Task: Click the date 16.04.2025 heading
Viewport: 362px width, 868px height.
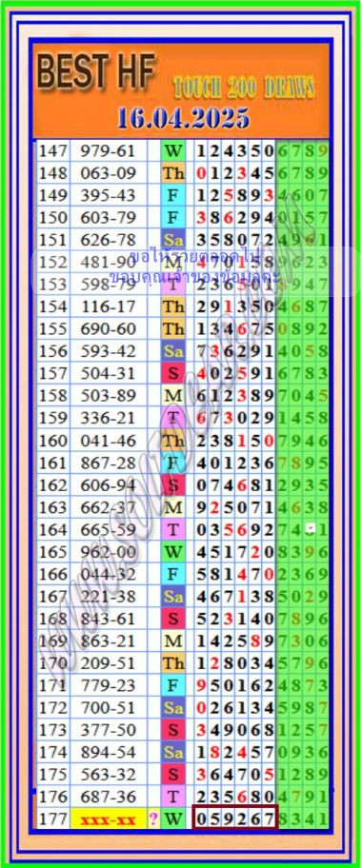Action: click(x=183, y=118)
